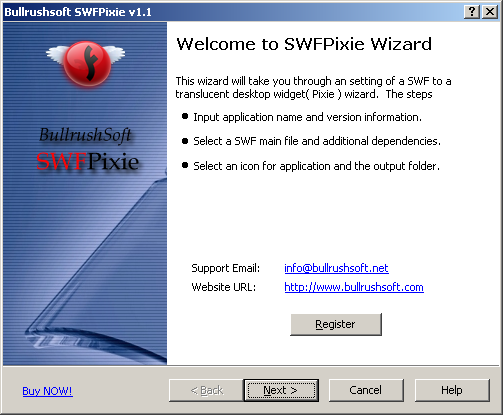Click the Register button
The width and height of the screenshot is (503, 415).
(336, 324)
